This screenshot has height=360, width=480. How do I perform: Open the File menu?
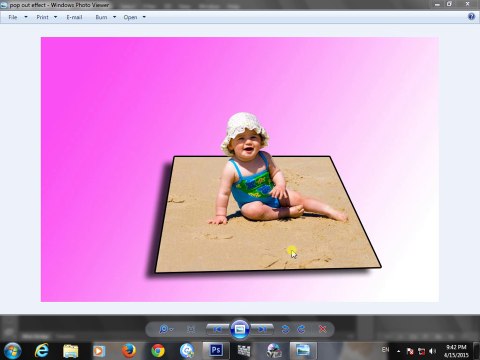pos(13,17)
